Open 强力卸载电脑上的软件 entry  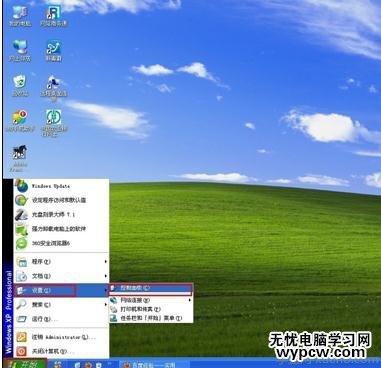pos(61,229)
